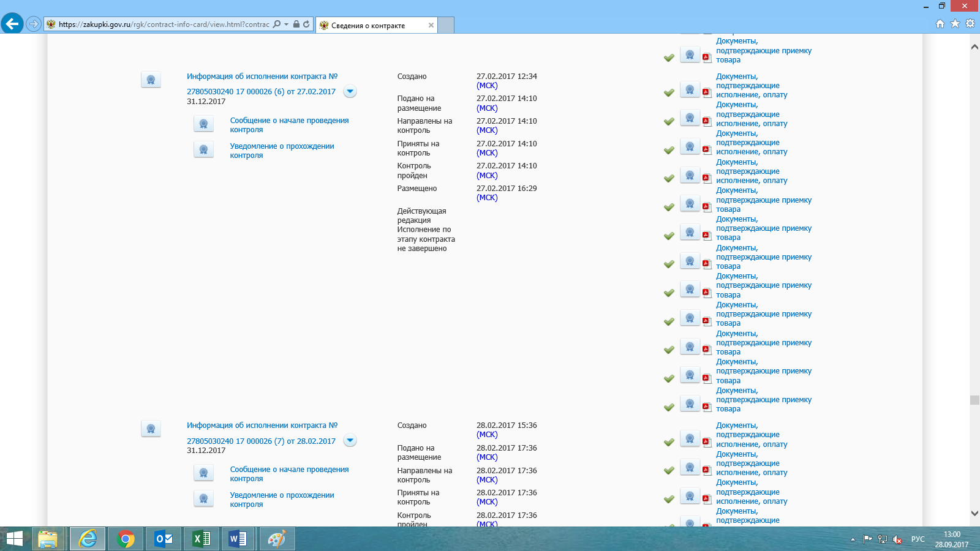Open Paint from the taskbar

[x=277, y=539]
